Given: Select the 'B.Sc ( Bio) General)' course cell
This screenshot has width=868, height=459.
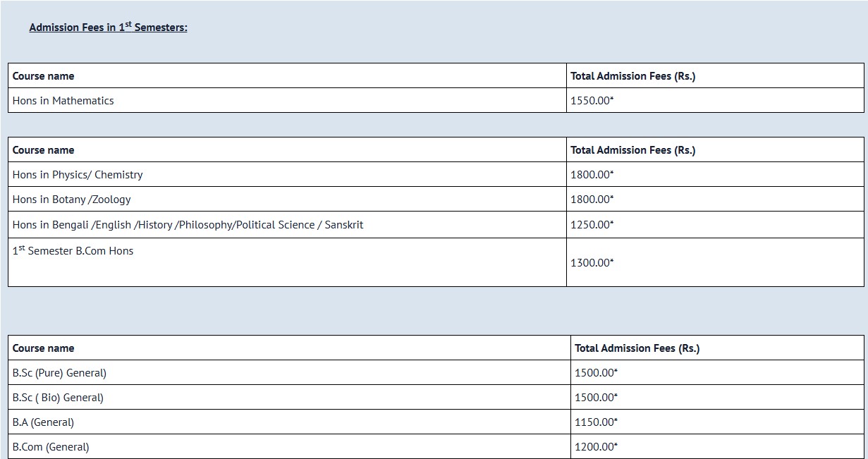Looking at the screenshot, I should coord(58,398).
